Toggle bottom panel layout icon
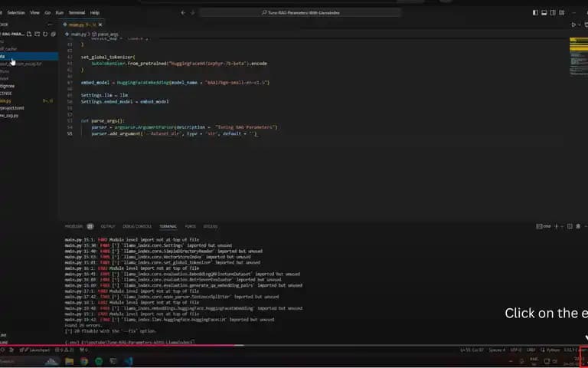Screen dimensions: 588x368 tap(544, 13)
